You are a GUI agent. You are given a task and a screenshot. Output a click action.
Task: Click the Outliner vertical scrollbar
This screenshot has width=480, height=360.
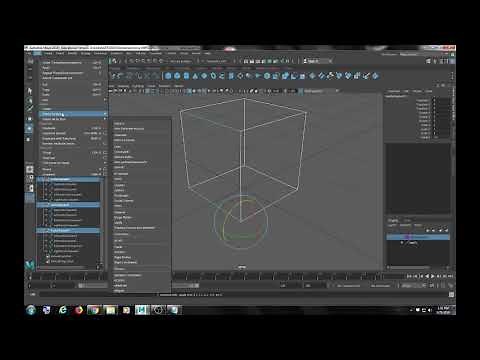tap(102, 222)
